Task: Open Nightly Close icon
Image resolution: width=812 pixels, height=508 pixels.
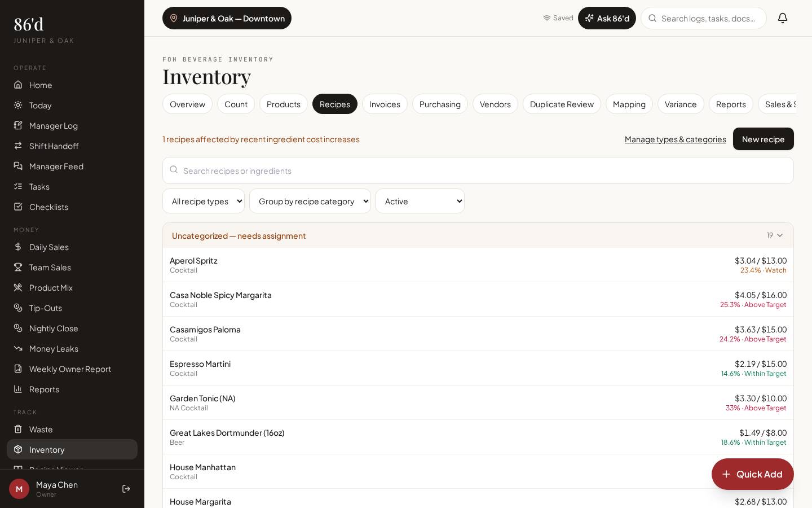Action: [x=18, y=328]
